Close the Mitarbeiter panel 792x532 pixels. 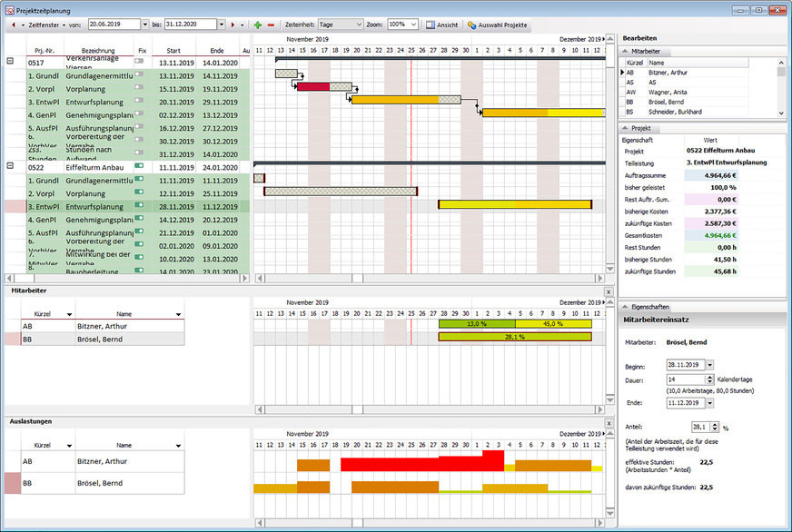click(609, 291)
